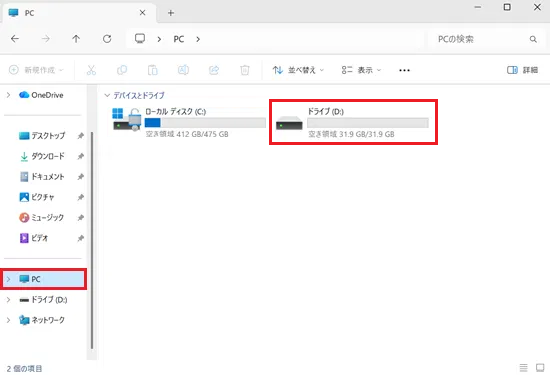Image resolution: width=550 pixels, height=375 pixels.
Task: Toggle the 詳細 details pane
Action: (522, 70)
